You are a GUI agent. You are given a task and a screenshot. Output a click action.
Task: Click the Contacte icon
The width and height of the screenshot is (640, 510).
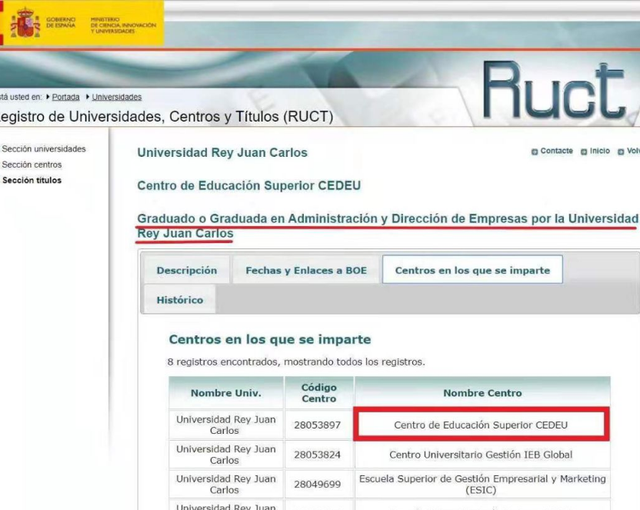click(534, 152)
